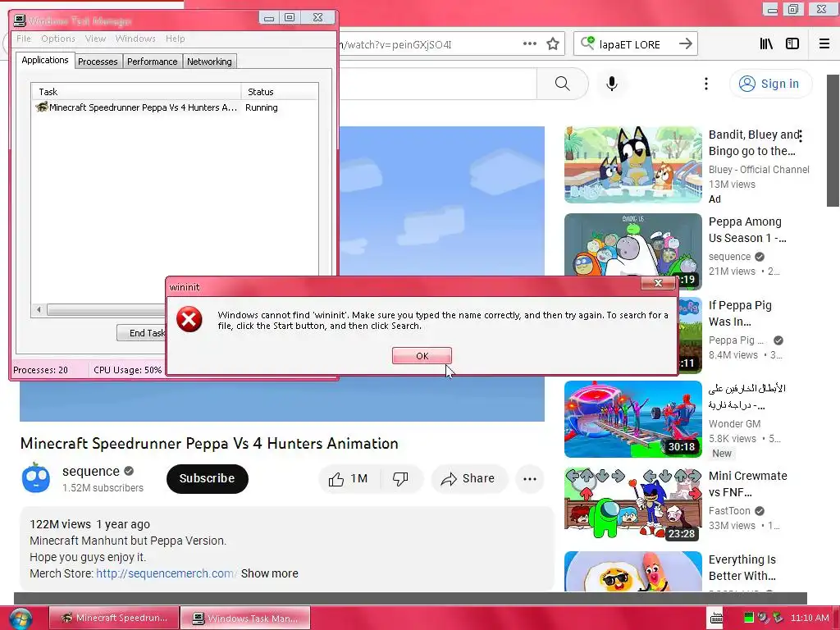840x630 pixels.
Task: Open the sequencemerch.com link
Action: pyautogui.click(x=166, y=573)
